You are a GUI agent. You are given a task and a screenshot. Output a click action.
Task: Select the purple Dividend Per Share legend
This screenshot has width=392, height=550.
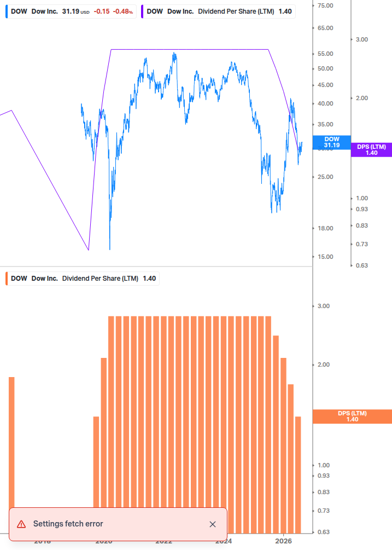click(x=219, y=11)
